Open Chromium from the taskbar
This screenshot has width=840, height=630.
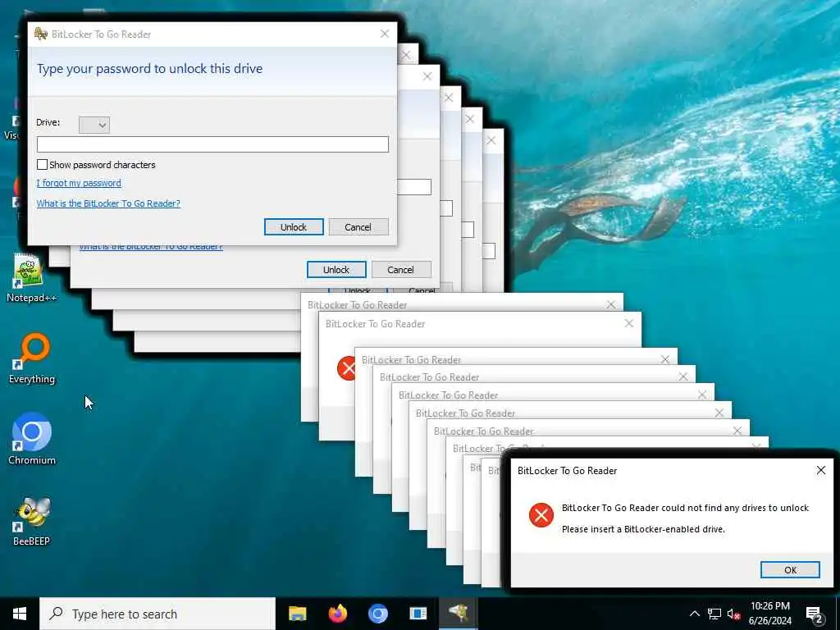click(x=377, y=614)
